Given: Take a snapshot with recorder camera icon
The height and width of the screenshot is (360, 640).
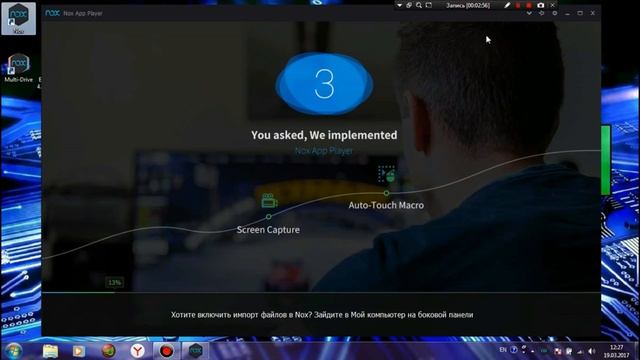Looking at the screenshot, I should point(540,5).
